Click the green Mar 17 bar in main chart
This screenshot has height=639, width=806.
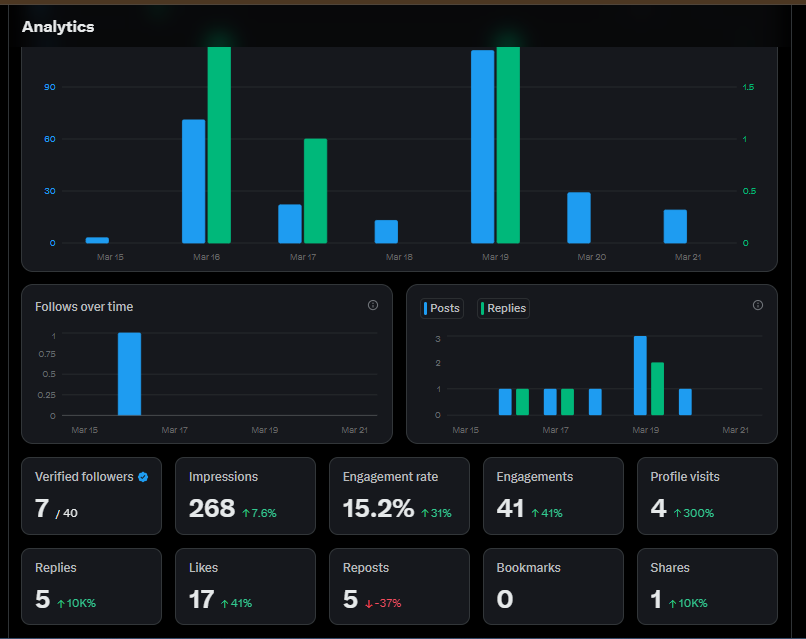pyautogui.click(x=316, y=191)
